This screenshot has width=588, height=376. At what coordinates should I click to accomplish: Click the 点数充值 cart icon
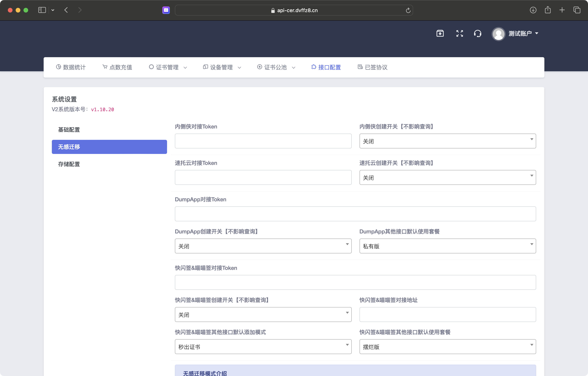(105, 67)
